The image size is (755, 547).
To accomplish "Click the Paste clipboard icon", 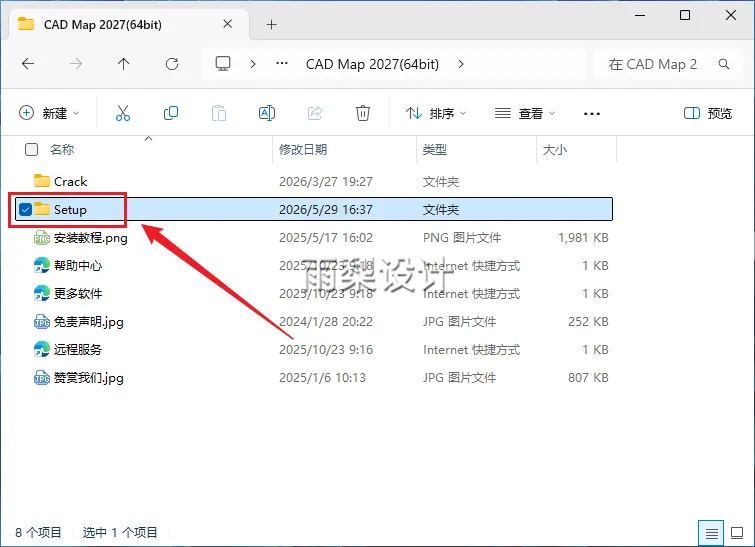I will [x=219, y=113].
